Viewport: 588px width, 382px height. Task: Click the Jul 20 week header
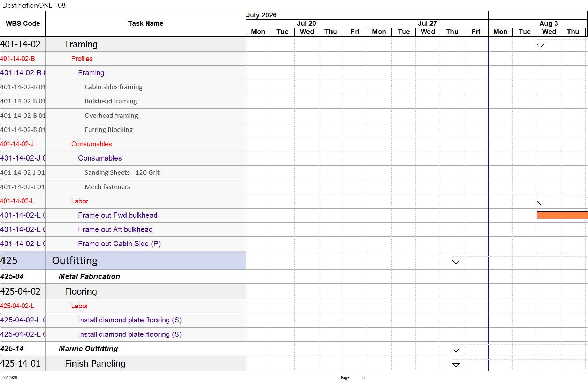306,23
